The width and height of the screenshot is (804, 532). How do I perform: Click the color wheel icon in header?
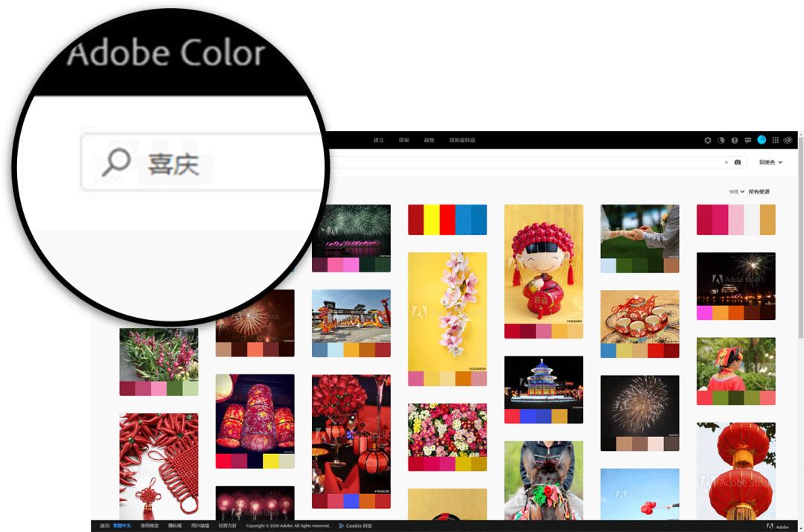tap(708, 140)
